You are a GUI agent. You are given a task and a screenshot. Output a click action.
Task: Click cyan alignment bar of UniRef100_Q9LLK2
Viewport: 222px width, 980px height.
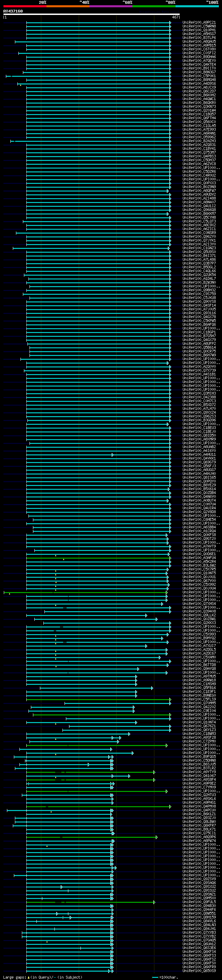[x=87, y=616]
